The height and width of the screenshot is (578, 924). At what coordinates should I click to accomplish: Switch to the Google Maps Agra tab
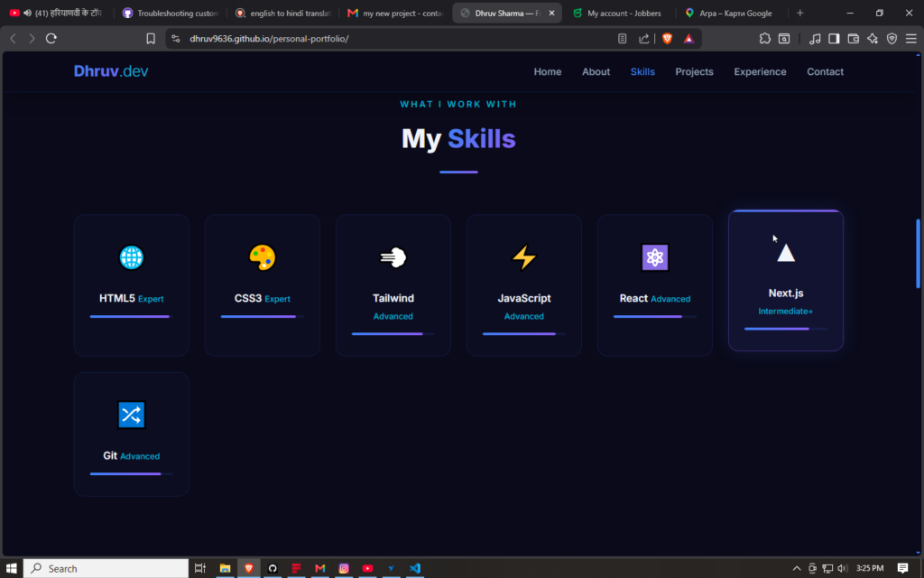point(731,13)
